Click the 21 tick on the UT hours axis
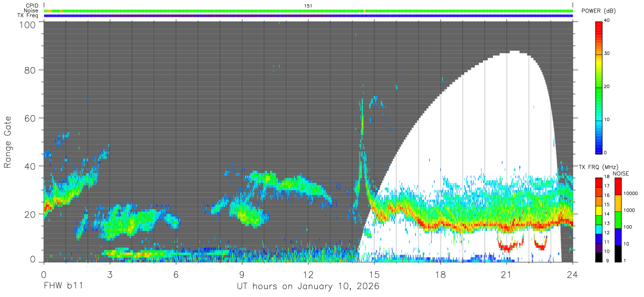The width and height of the screenshot is (644, 297). (x=507, y=274)
